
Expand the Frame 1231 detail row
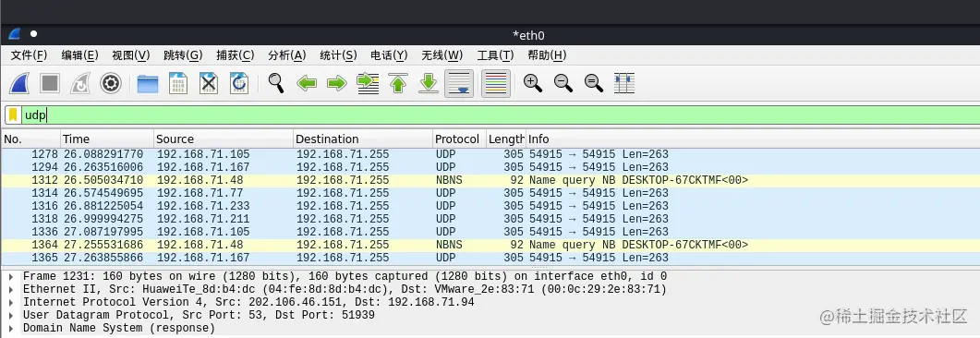pyautogui.click(x=11, y=276)
